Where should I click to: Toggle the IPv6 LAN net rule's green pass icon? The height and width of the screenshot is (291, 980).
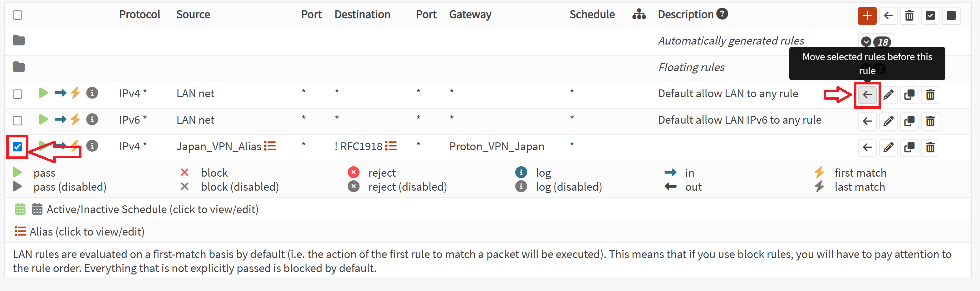coord(43,120)
